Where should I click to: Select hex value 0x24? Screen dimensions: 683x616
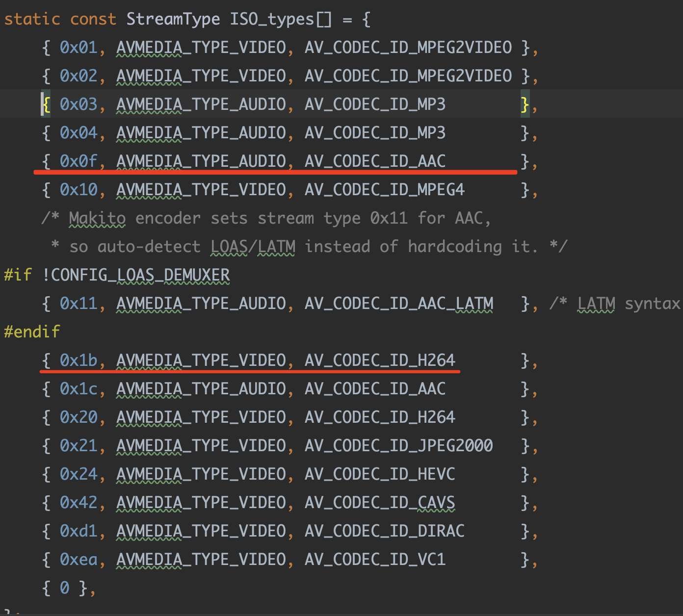[x=79, y=474]
